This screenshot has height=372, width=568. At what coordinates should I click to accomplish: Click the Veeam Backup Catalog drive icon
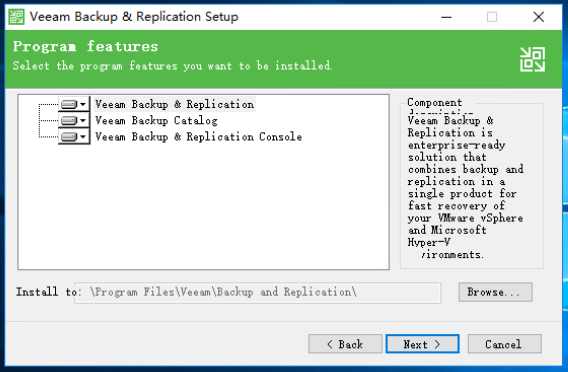69,120
